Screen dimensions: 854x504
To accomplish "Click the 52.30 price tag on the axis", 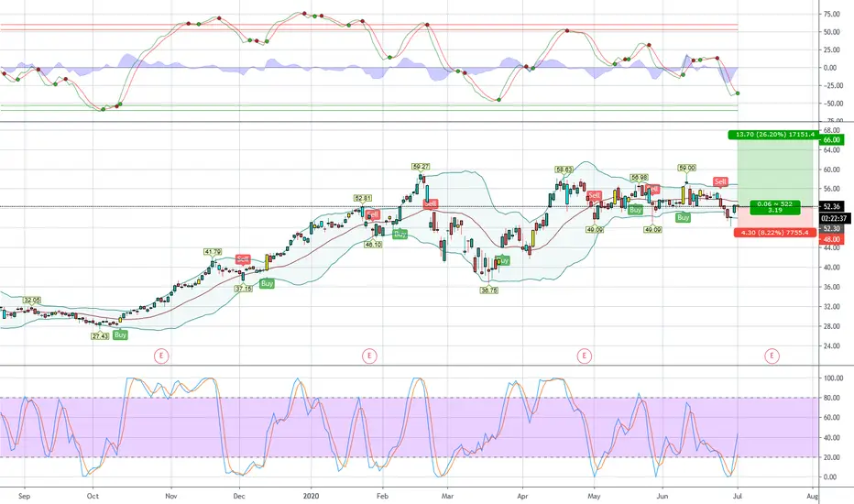I will click(832, 229).
